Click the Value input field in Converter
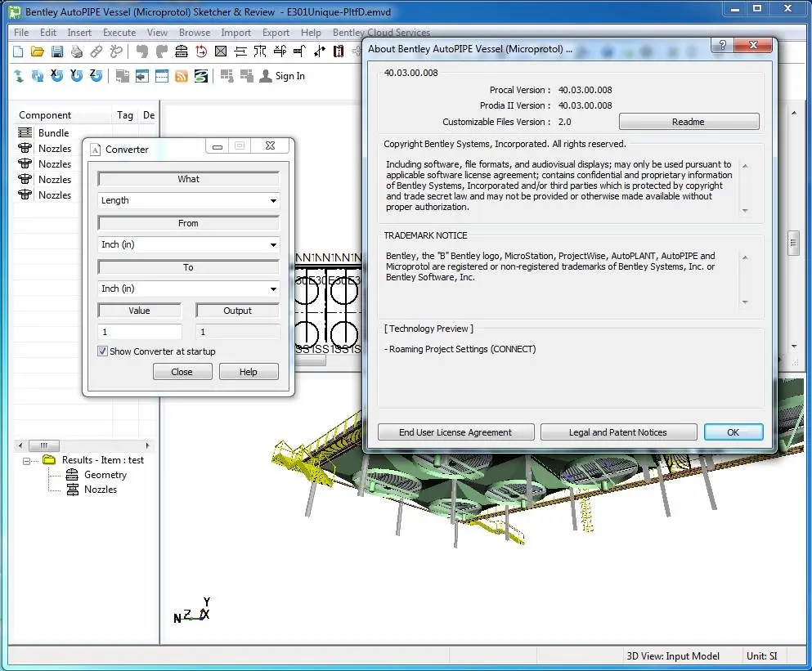 tap(140, 332)
